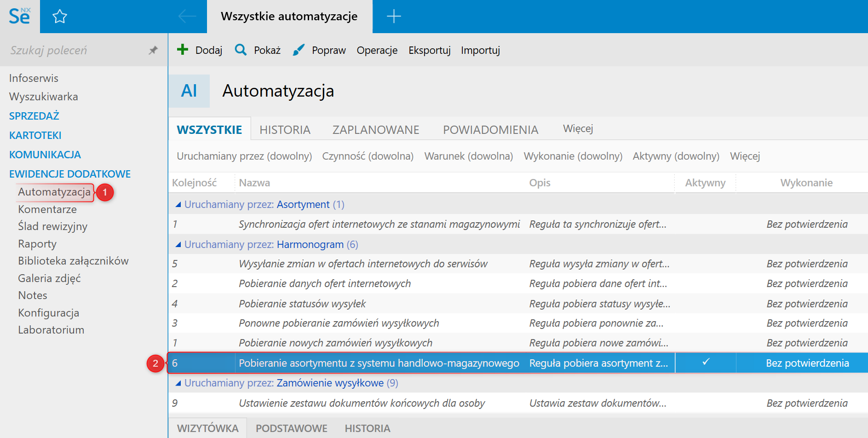Click the Se NX application logo
The height and width of the screenshot is (438, 868).
20,17
